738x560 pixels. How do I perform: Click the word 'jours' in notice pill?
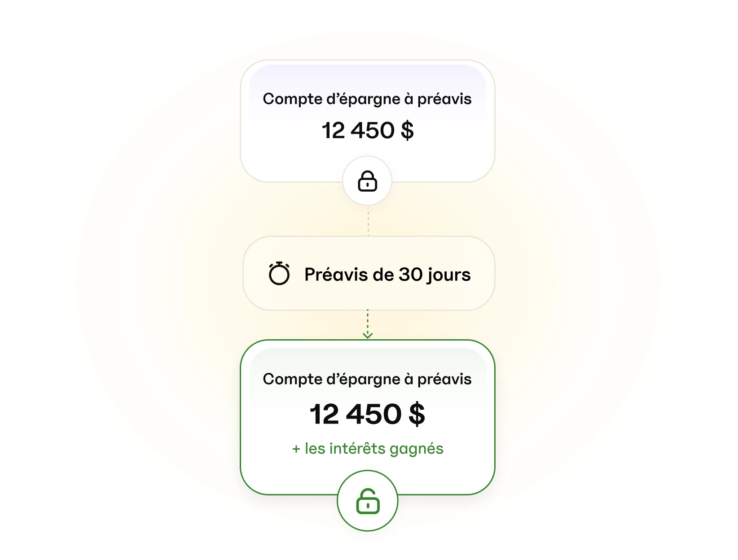click(x=449, y=275)
